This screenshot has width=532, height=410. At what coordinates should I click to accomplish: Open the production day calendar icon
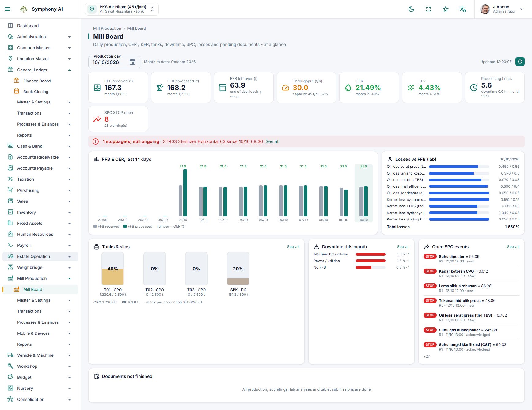point(132,62)
